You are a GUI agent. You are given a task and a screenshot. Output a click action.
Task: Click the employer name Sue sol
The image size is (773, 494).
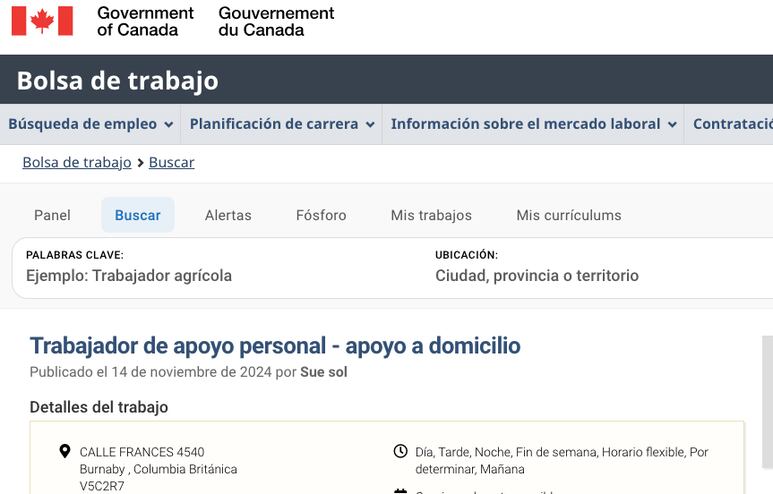pyautogui.click(x=323, y=372)
